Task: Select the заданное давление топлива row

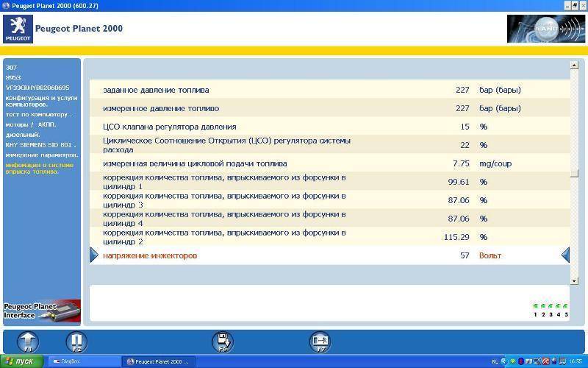Action: (329, 90)
